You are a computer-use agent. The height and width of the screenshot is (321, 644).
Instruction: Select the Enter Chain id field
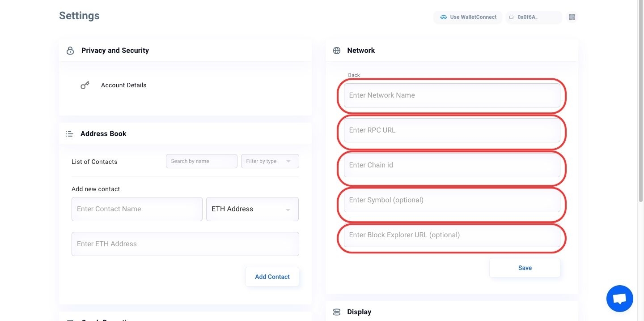452,165
